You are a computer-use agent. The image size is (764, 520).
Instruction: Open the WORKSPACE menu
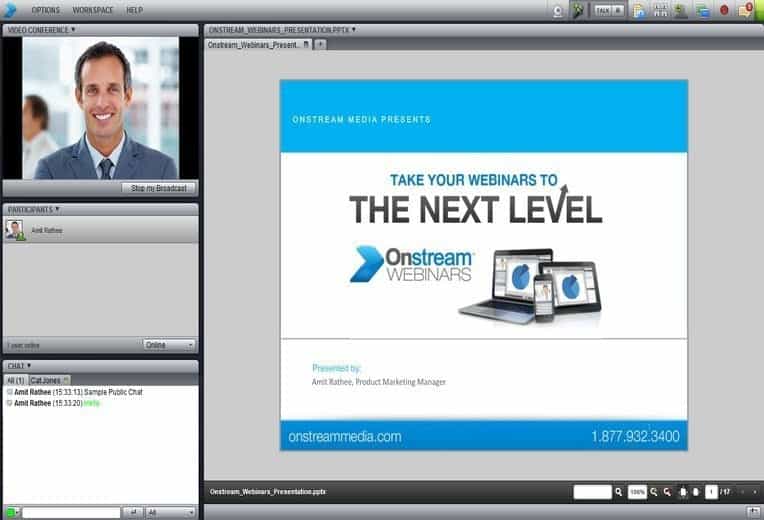(x=93, y=10)
